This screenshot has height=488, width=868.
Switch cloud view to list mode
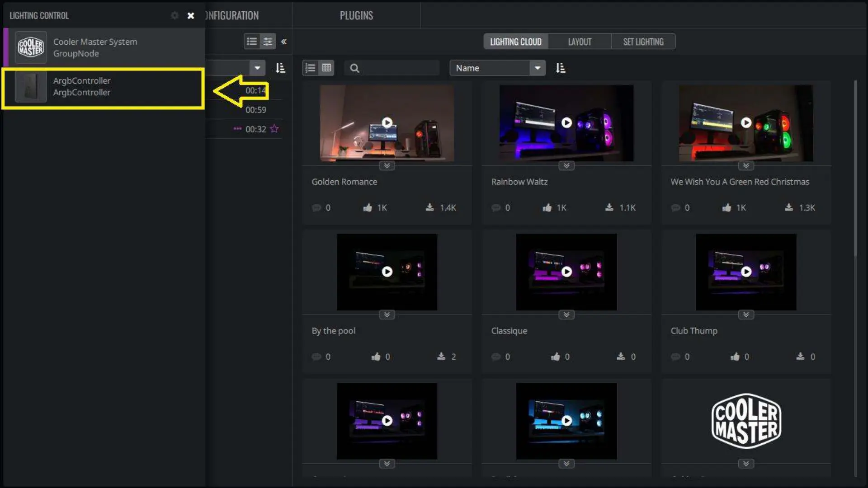click(x=311, y=68)
